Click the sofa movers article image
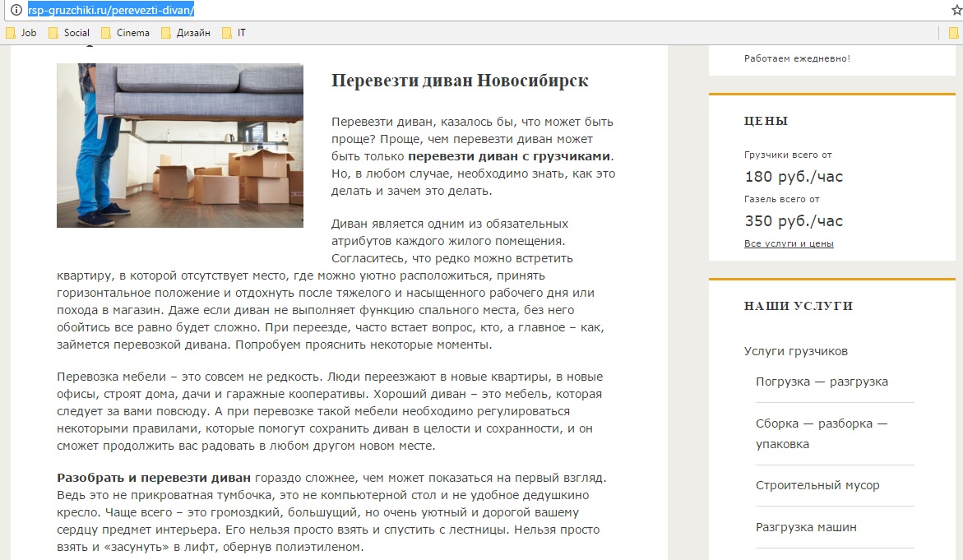963x560 pixels. [180, 146]
